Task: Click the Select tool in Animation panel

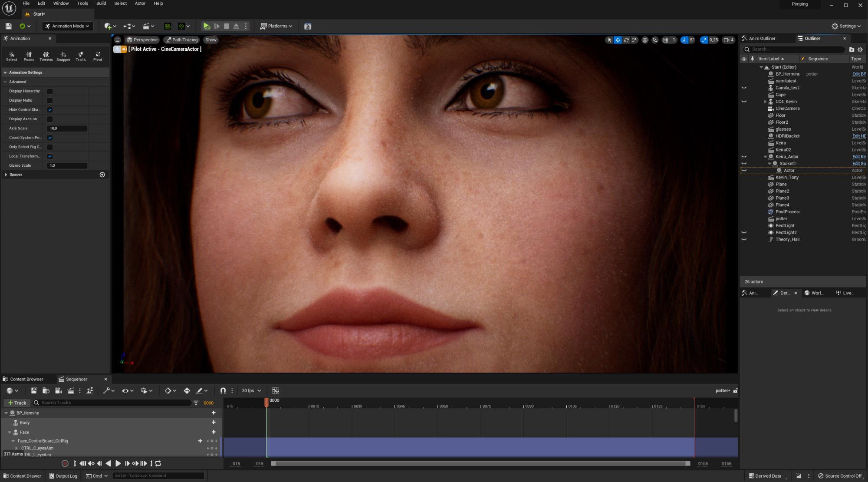Action: (12, 56)
